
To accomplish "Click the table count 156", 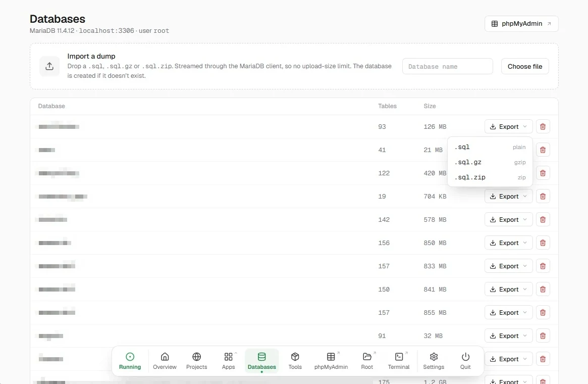I will click(x=384, y=243).
